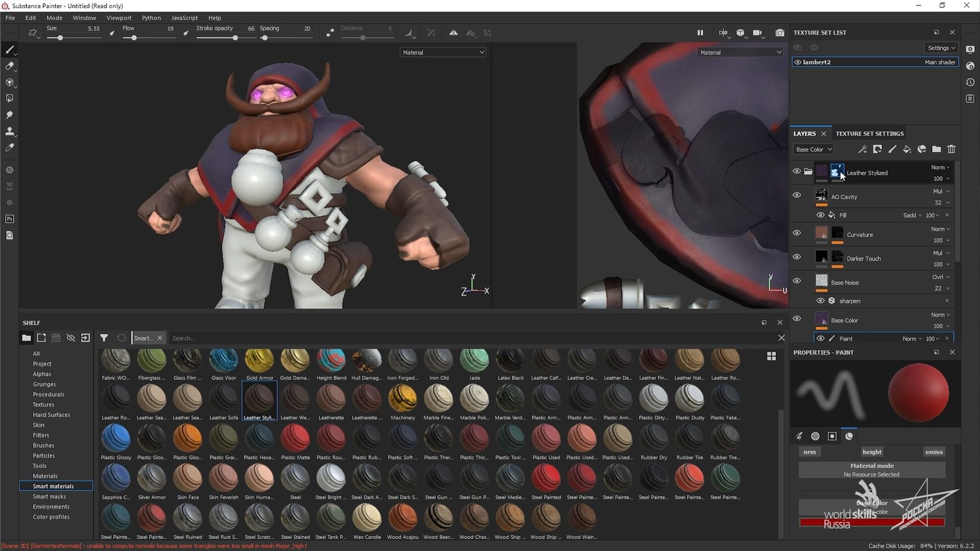Open the 2D viewport Material mode dropdown

tap(740, 52)
